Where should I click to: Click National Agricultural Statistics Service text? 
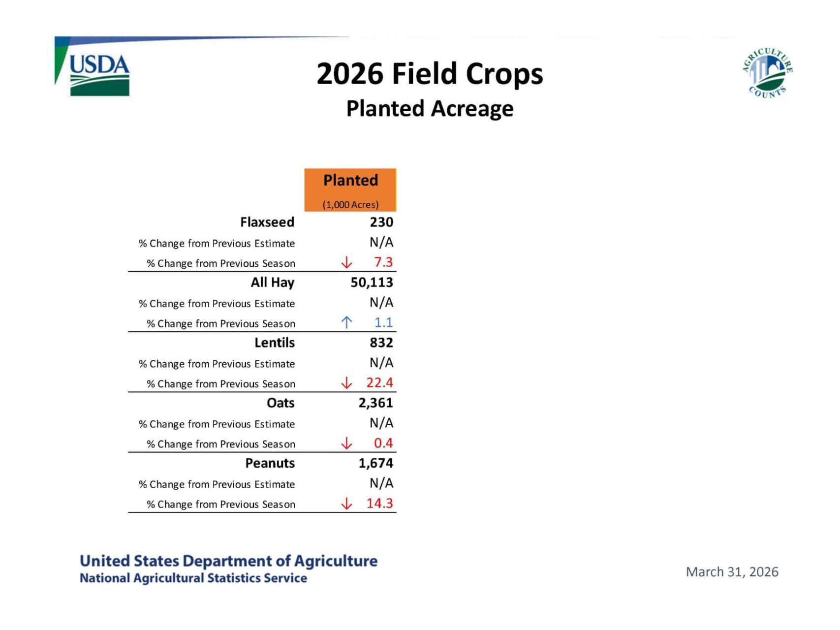[193, 578]
